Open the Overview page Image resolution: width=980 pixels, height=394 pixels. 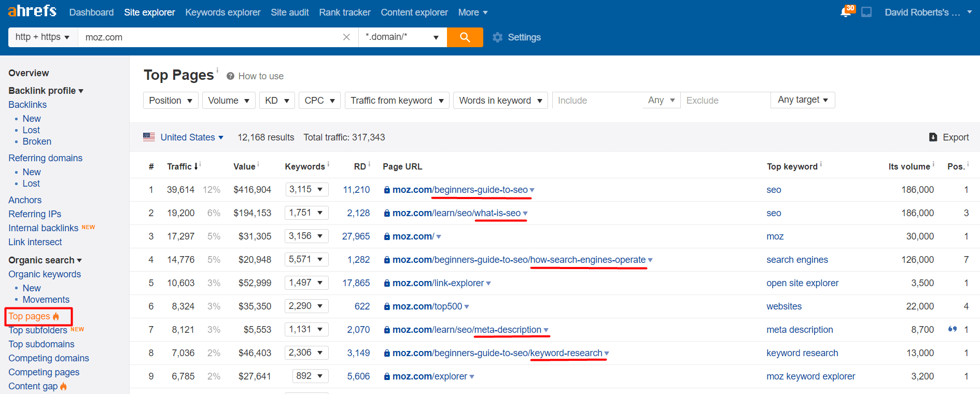pyautogui.click(x=29, y=73)
